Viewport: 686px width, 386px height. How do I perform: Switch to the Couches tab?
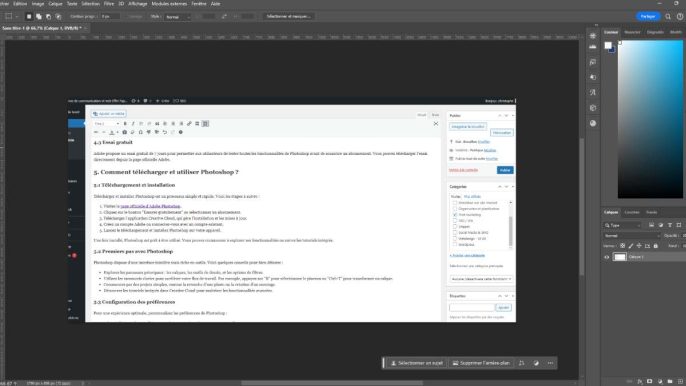coord(632,212)
